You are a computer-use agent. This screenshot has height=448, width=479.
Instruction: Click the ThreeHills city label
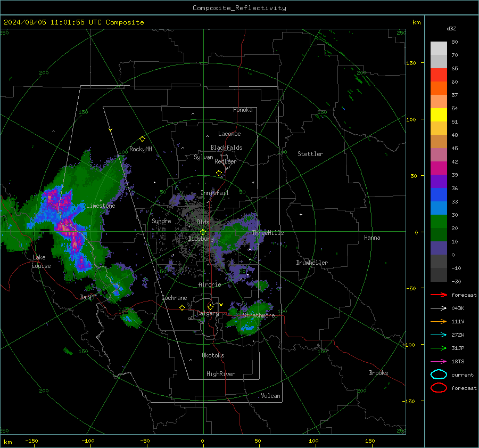(x=268, y=233)
